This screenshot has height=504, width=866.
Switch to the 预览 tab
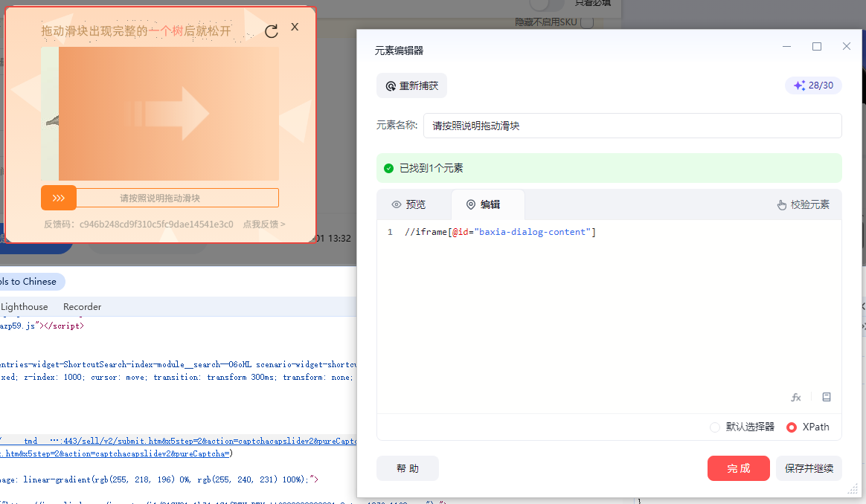(x=408, y=205)
